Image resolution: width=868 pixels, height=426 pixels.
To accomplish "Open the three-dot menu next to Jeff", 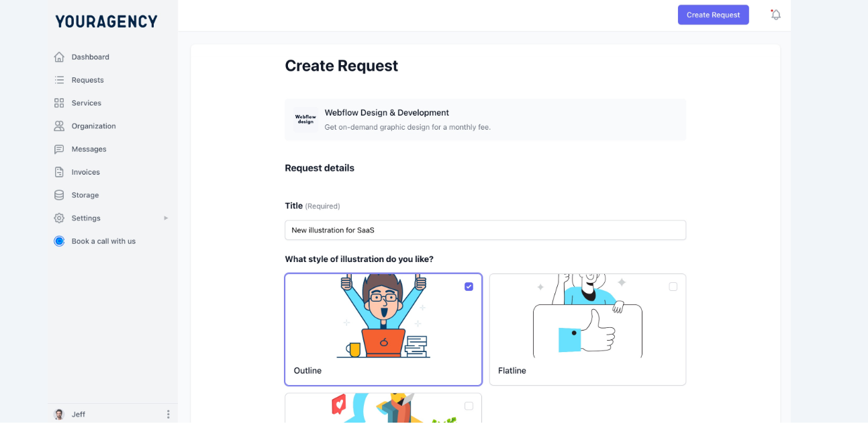I will (x=168, y=415).
